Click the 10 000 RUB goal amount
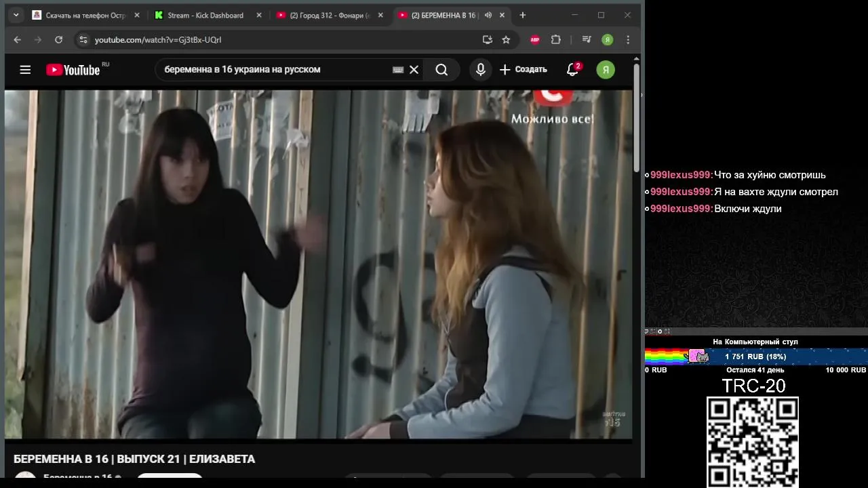The image size is (868, 488). 846,370
